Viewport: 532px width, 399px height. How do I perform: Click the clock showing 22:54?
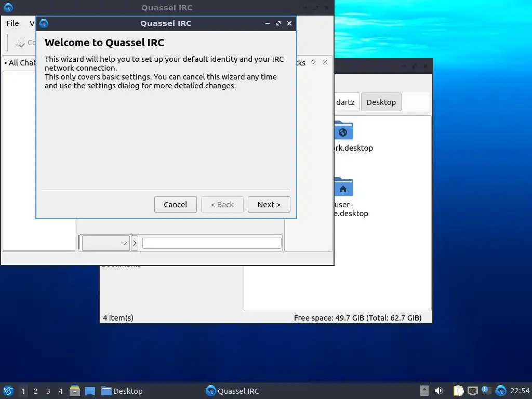pos(520,391)
